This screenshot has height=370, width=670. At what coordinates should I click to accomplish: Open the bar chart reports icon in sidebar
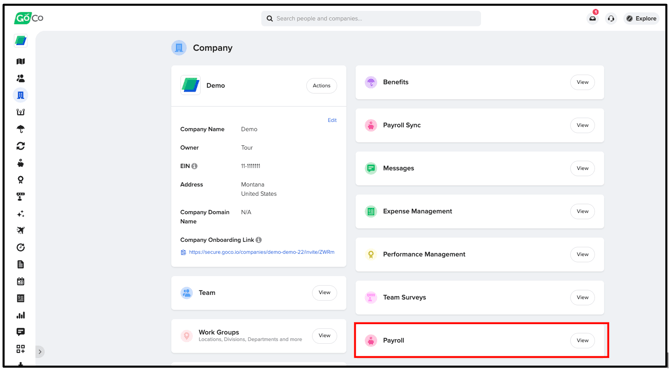click(x=21, y=315)
